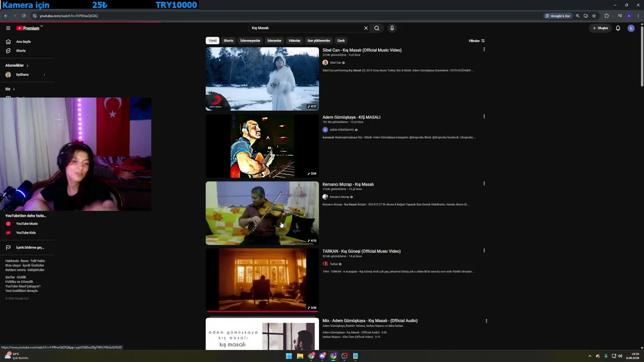Open Chrome three-dot menu

pyautogui.click(x=638, y=16)
